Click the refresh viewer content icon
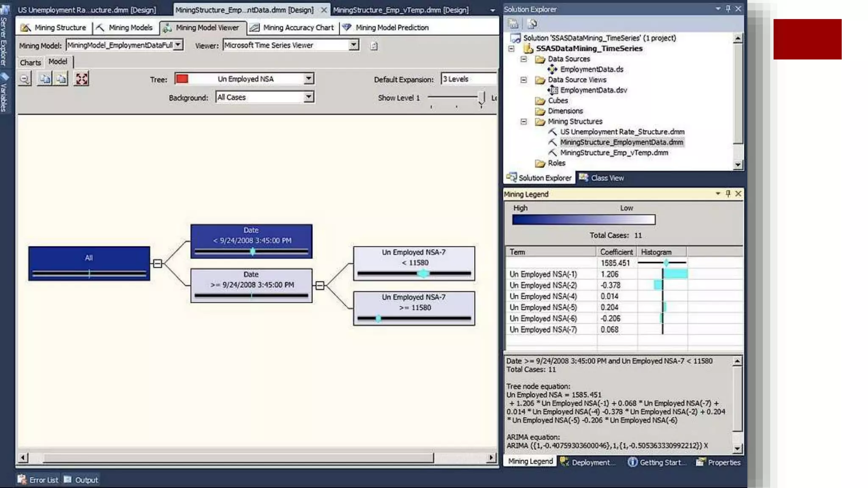 (x=374, y=46)
